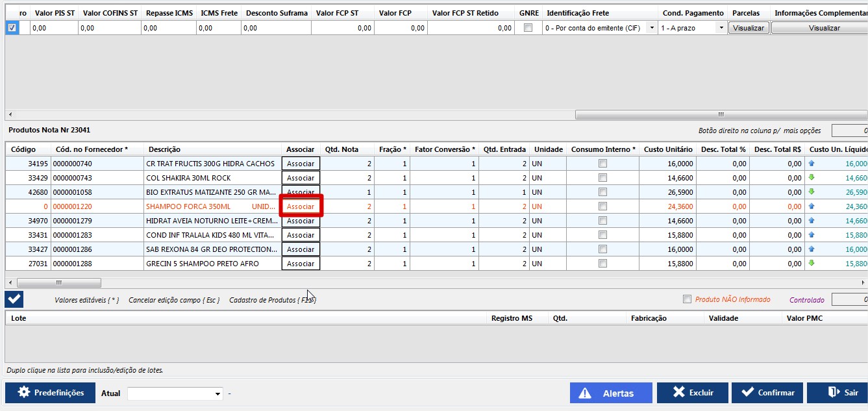Screen dimensions: 868x411
Task: Toggle the GNRE checkbox
Action: click(x=528, y=28)
